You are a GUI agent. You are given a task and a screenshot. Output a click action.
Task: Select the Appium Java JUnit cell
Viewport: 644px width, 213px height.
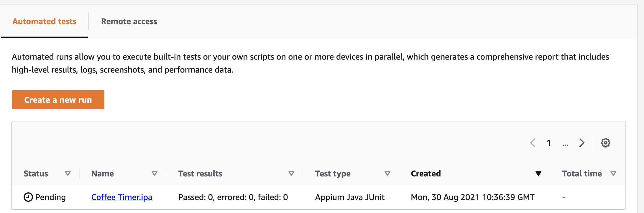[x=350, y=197]
